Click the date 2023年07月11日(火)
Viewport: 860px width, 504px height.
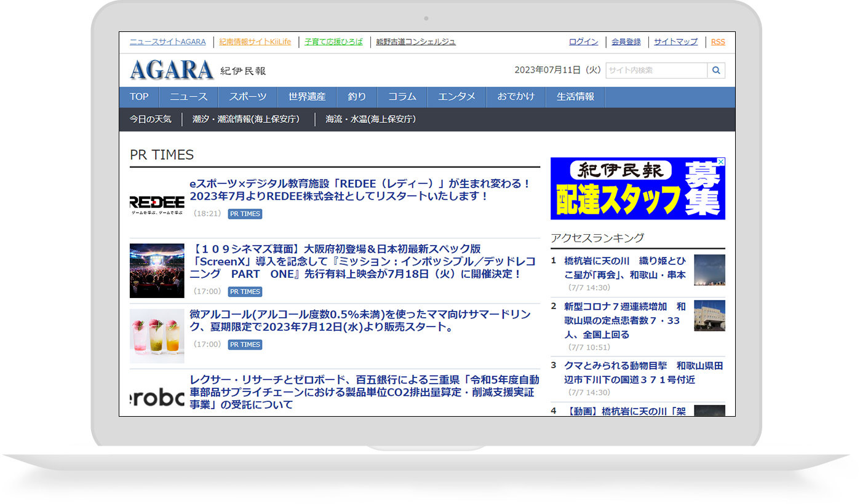557,70
